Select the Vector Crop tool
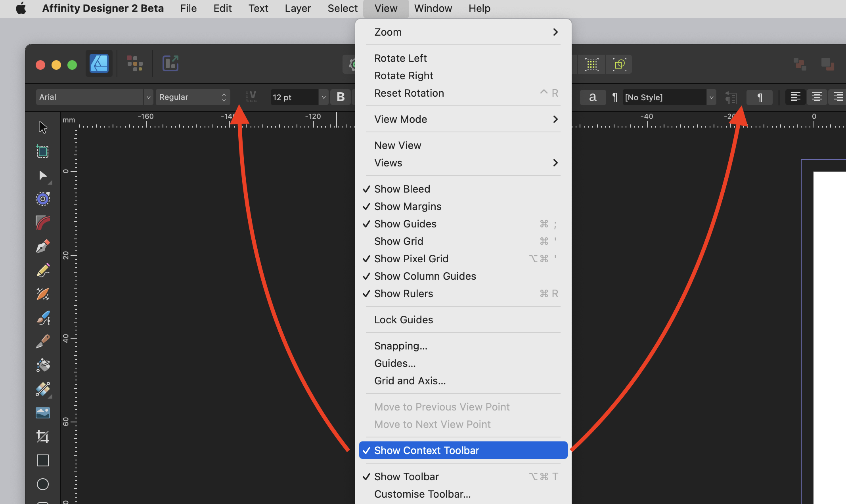846x504 pixels. point(42,437)
